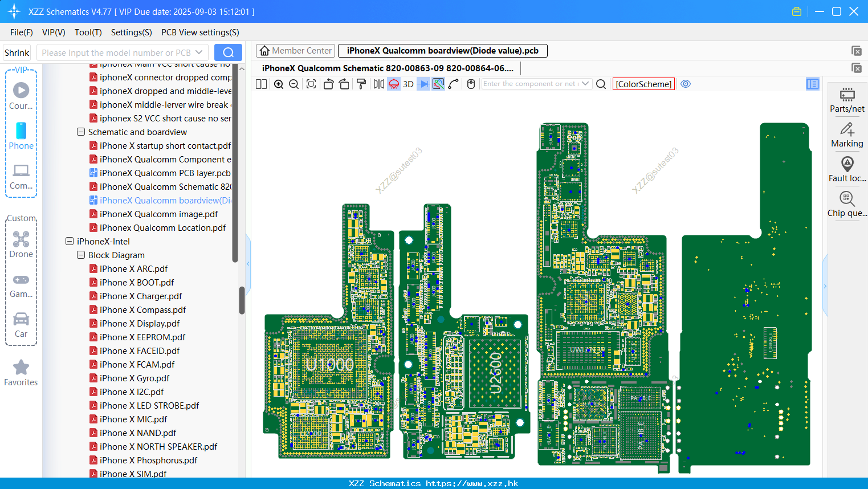The height and width of the screenshot is (489, 868).
Task: Toggle diode value display
Action: 423,84
